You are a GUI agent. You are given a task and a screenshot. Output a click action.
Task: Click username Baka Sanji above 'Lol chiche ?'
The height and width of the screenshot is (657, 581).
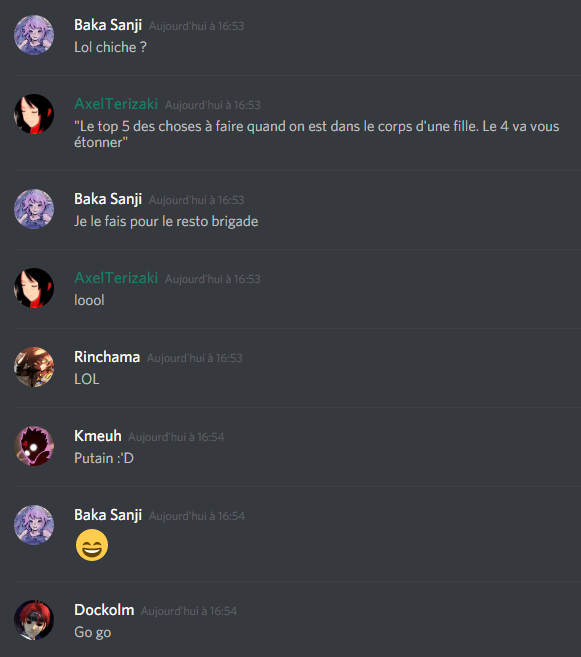(108, 25)
